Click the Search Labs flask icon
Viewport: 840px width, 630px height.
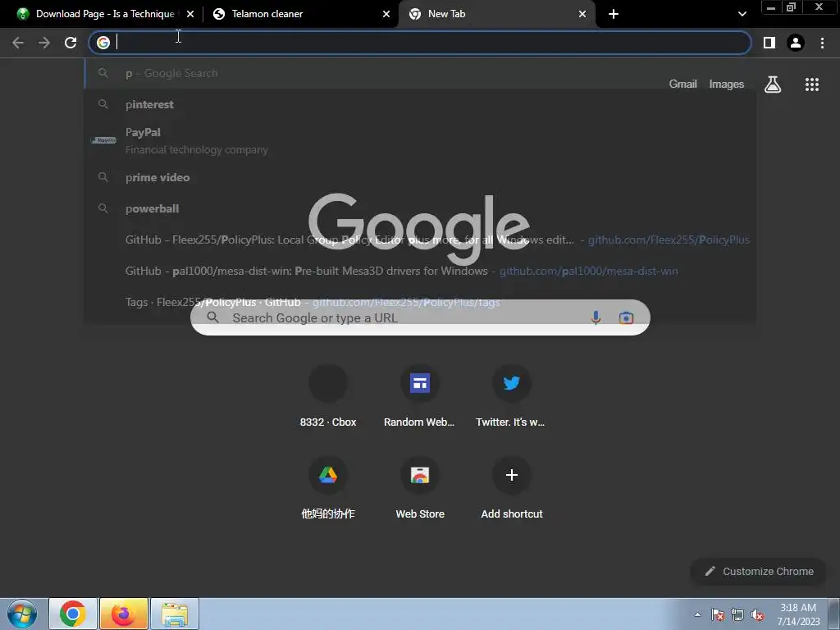pyautogui.click(x=773, y=84)
